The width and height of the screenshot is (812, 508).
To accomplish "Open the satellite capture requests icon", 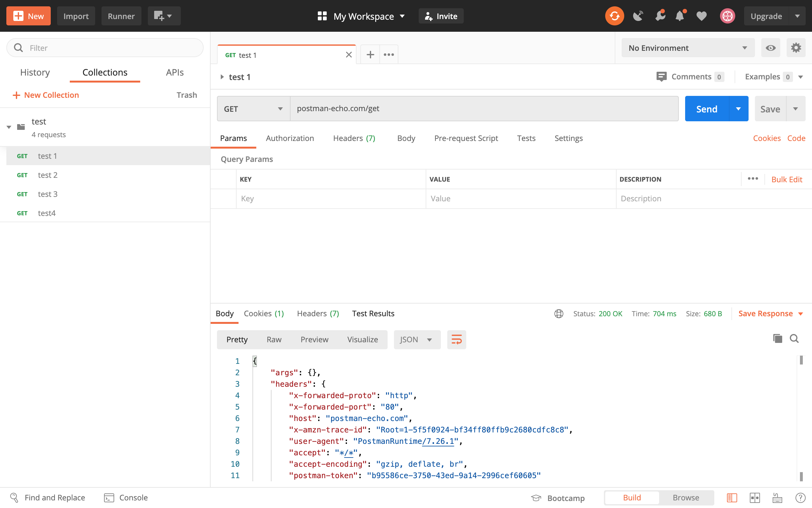I will pos(638,16).
